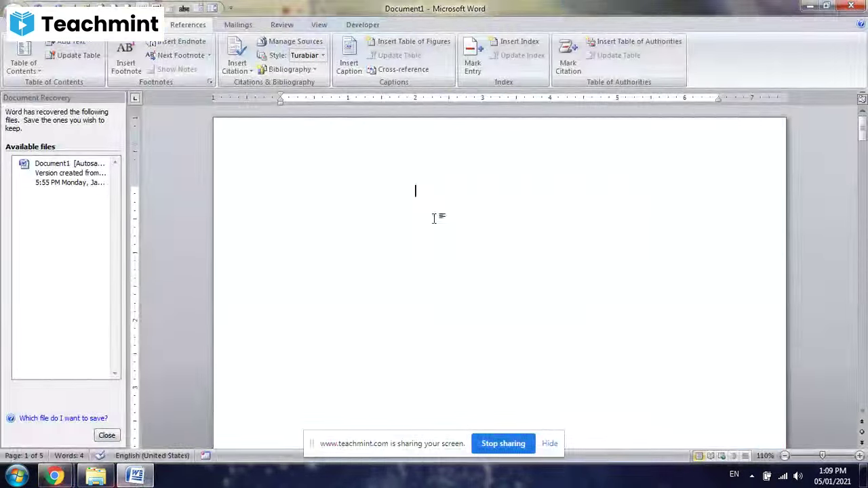This screenshot has width=868, height=488.
Task: Click Insert Table of Figures
Action: point(414,41)
